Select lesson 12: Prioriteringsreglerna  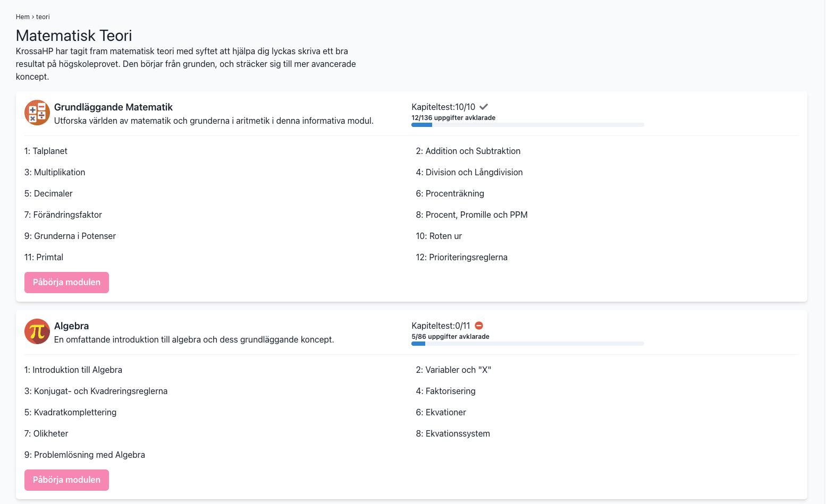461,258
